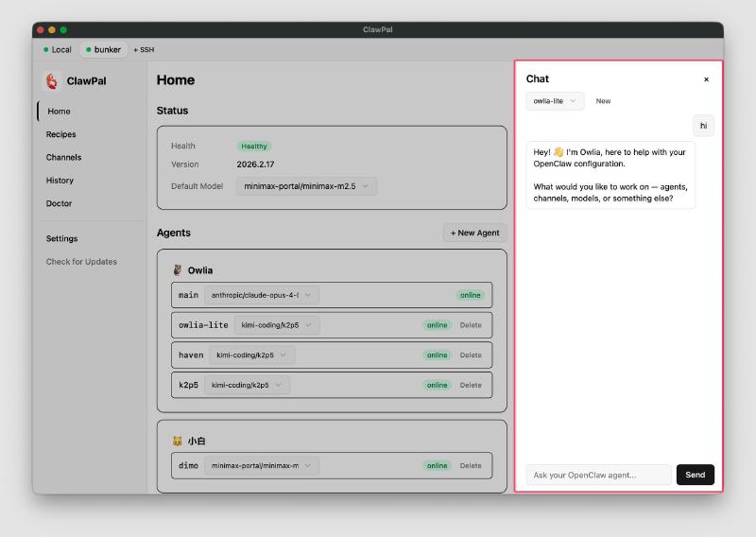Click the ClawPal lobster logo icon
The width and height of the screenshot is (756, 537).
(x=52, y=81)
